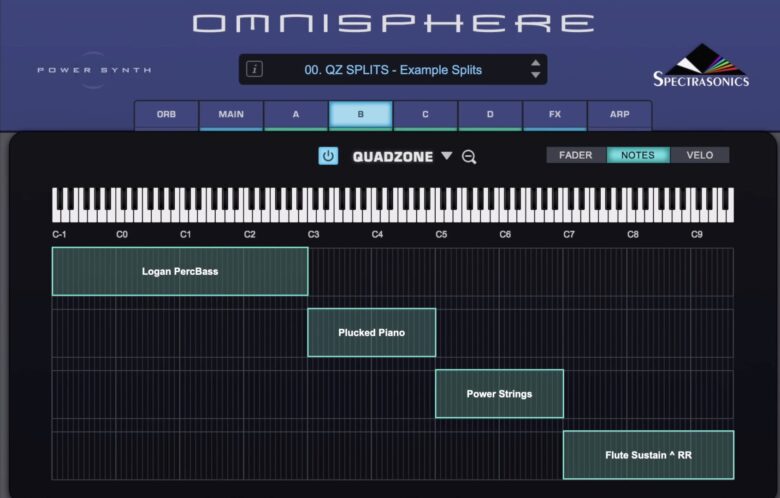
Task: Open the patch info 'i' icon
Action: point(255,69)
